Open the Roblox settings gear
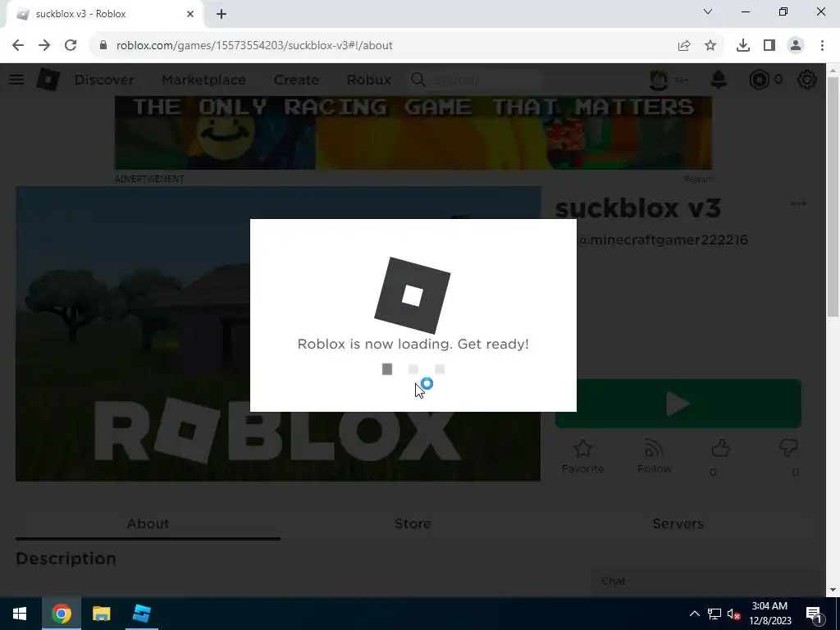This screenshot has width=840, height=630. (x=807, y=80)
